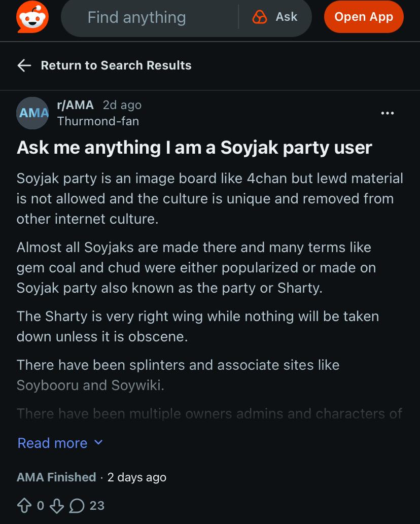This screenshot has height=524, width=420.
Task: Open Thurmond-fan's user profile
Action: (98, 121)
